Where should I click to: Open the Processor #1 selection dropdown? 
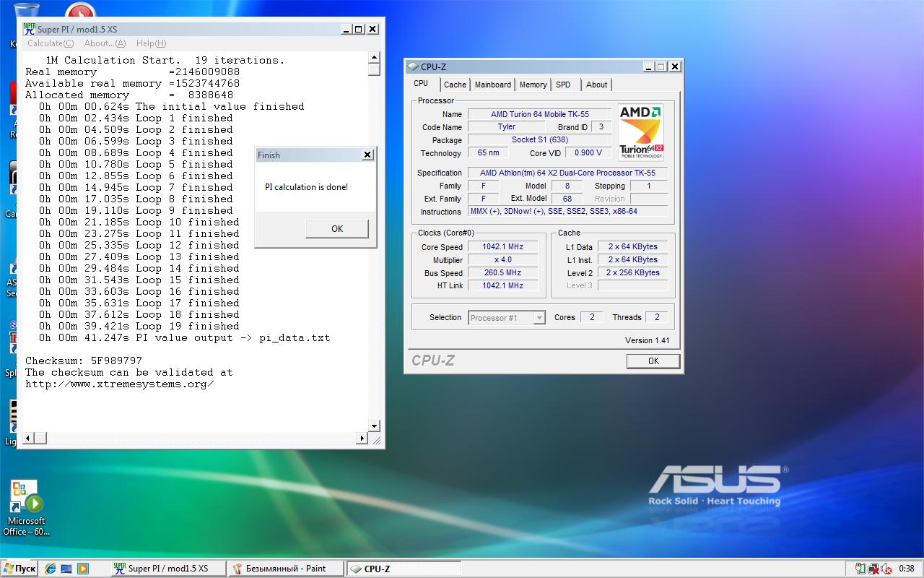pyautogui.click(x=507, y=318)
